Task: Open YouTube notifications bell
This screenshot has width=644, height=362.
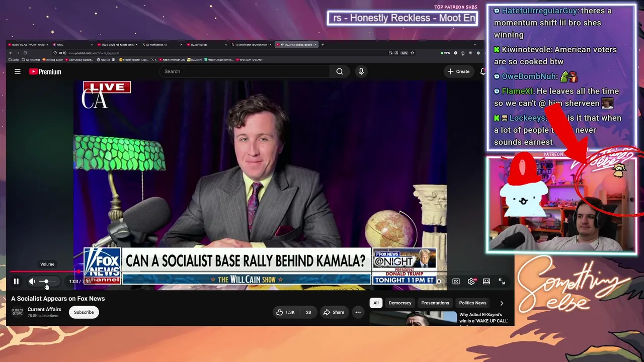Action: [482, 71]
